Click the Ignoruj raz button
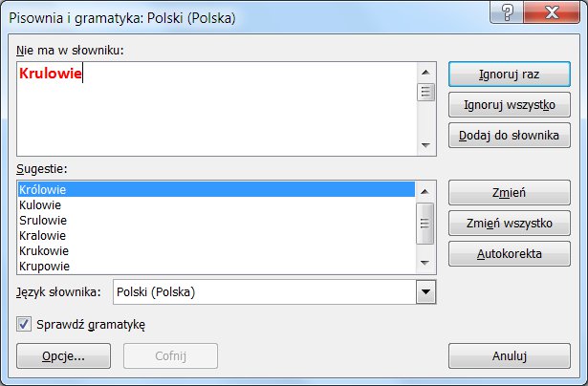Viewport: 588px width, 386px height. point(510,75)
